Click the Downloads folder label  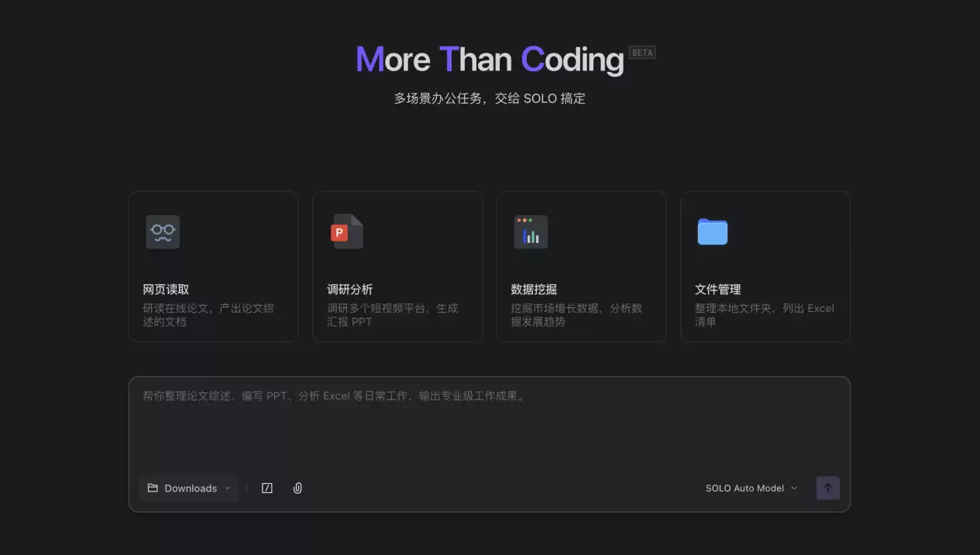pos(191,488)
